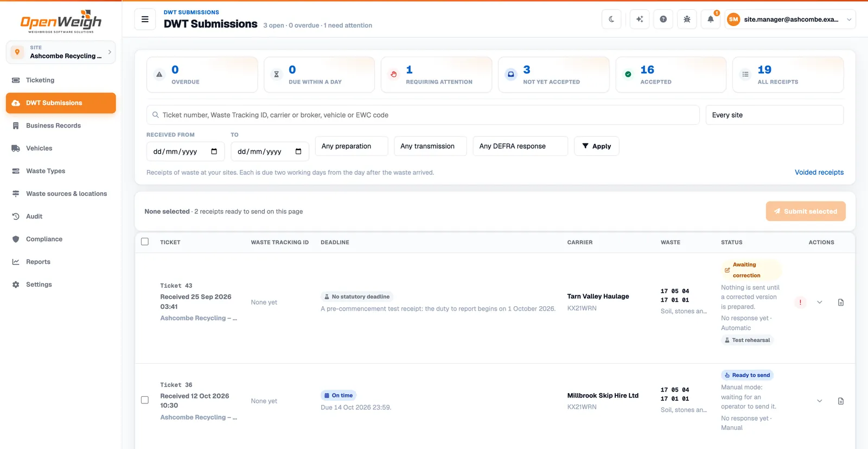This screenshot has height=449, width=868.
Task: Expand the Ticket 43 row chevron
Action: point(820,302)
